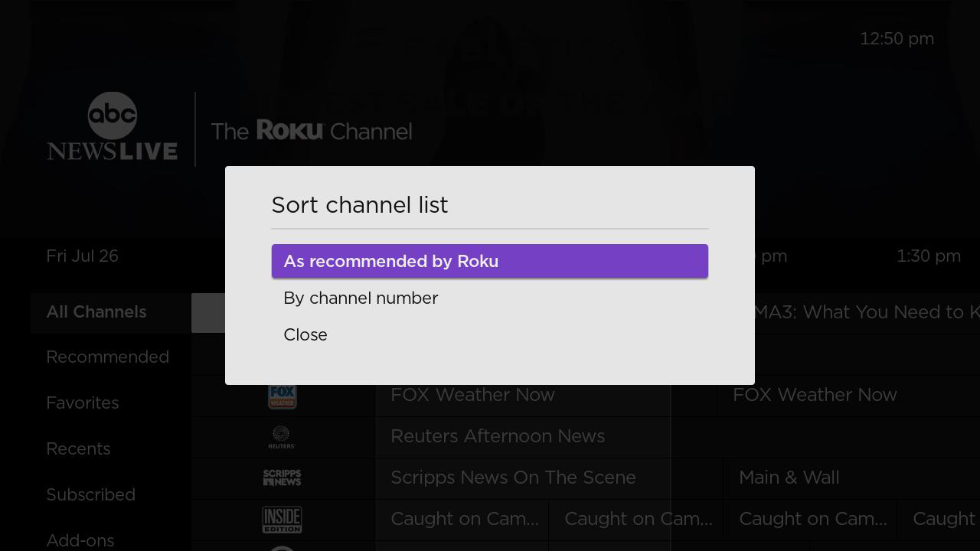Click the 12:50 pm clock
980x551 pixels.
(x=897, y=39)
